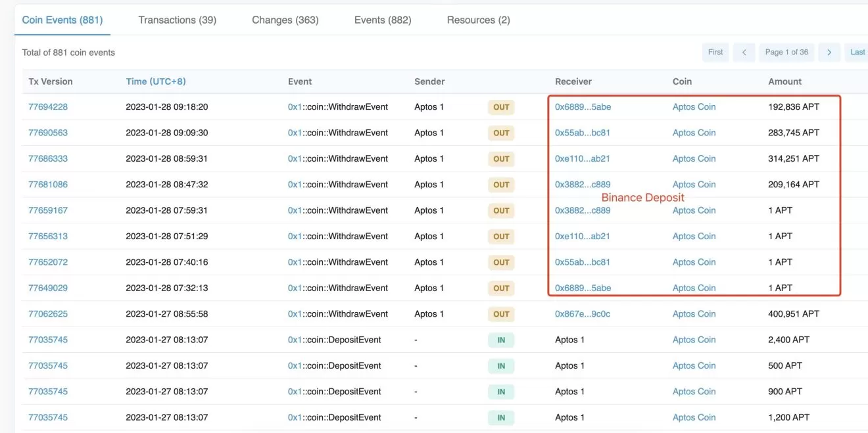Open Aptos Coin link in 192,836 APT row
This screenshot has width=868, height=433.
694,107
